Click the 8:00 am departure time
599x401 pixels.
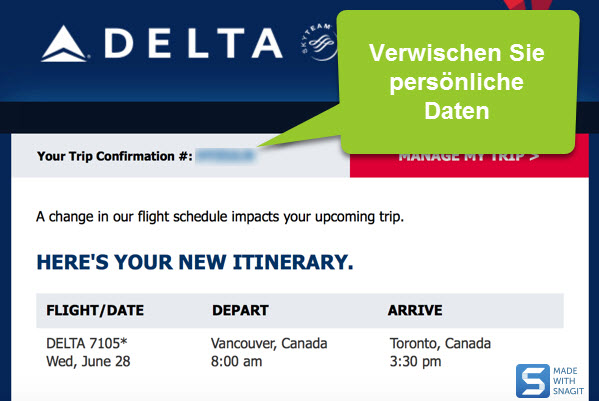point(236,361)
